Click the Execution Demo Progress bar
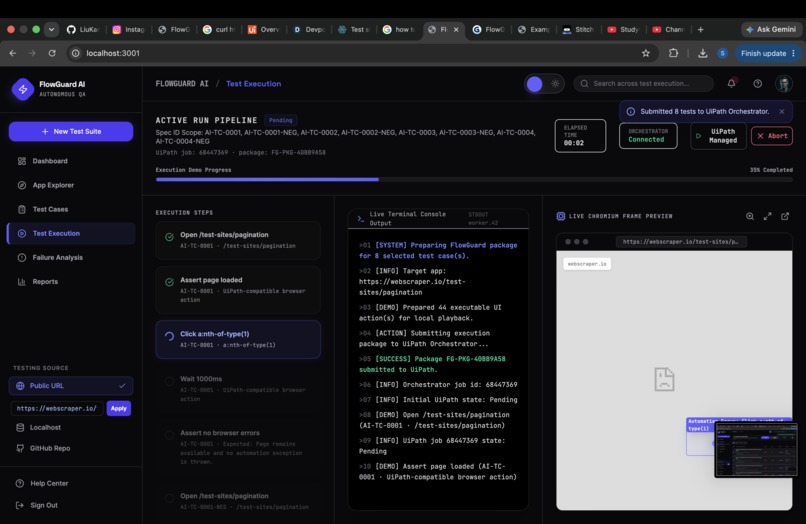The image size is (806, 524). click(x=474, y=179)
